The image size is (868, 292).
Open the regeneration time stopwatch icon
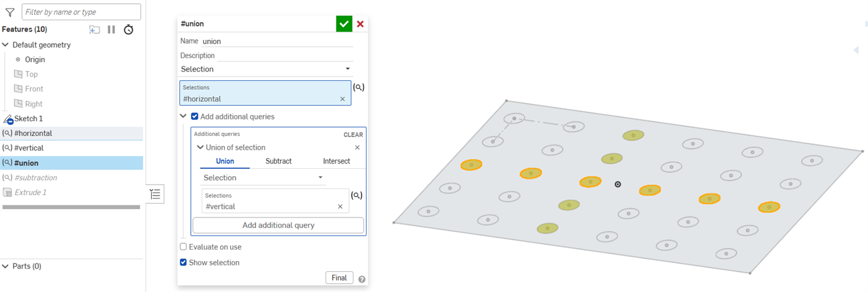click(128, 30)
